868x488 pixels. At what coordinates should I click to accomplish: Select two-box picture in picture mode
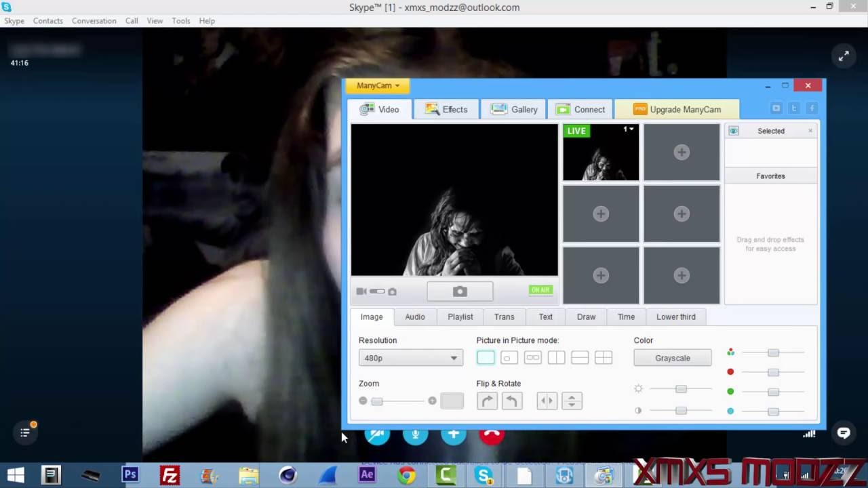coord(533,358)
